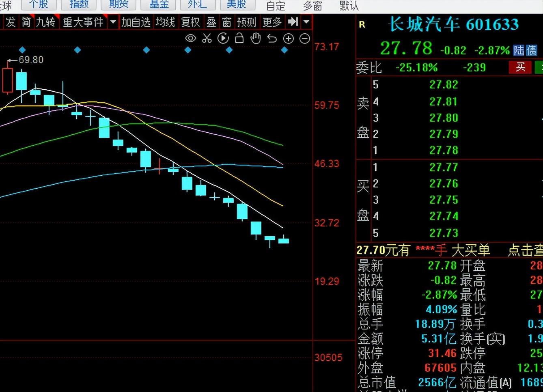
Task: Add stock with 加自选 button
Action: (136, 22)
